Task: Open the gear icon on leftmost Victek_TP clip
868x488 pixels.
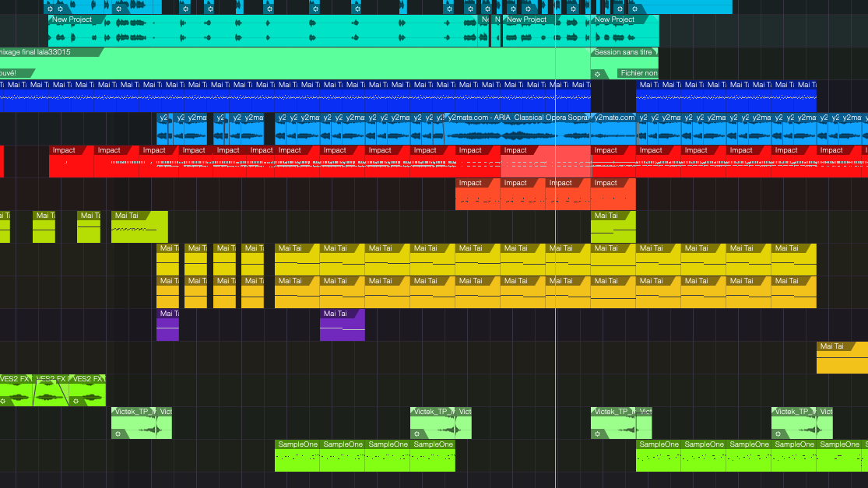Action: (x=118, y=434)
